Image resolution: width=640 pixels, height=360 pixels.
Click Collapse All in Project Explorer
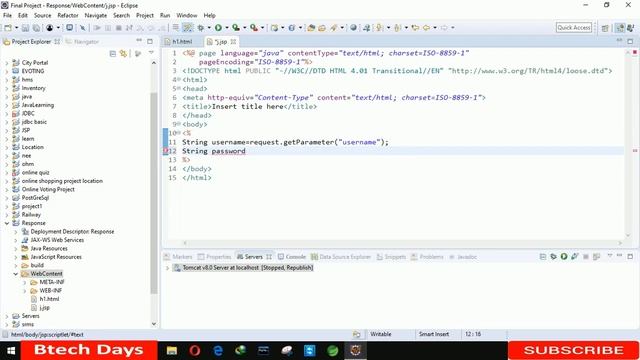pyautogui.click(x=113, y=53)
